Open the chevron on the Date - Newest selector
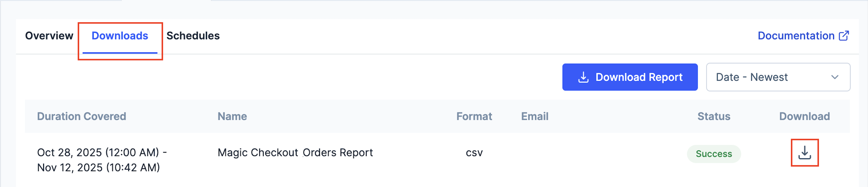Image resolution: width=868 pixels, height=187 pixels. tap(834, 77)
